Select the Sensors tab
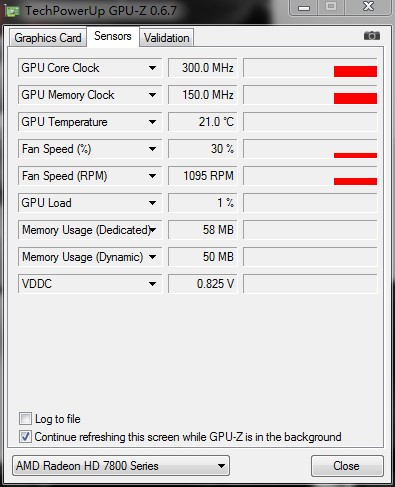Image resolution: width=395 pixels, height=487 pixels. [113, 36]
